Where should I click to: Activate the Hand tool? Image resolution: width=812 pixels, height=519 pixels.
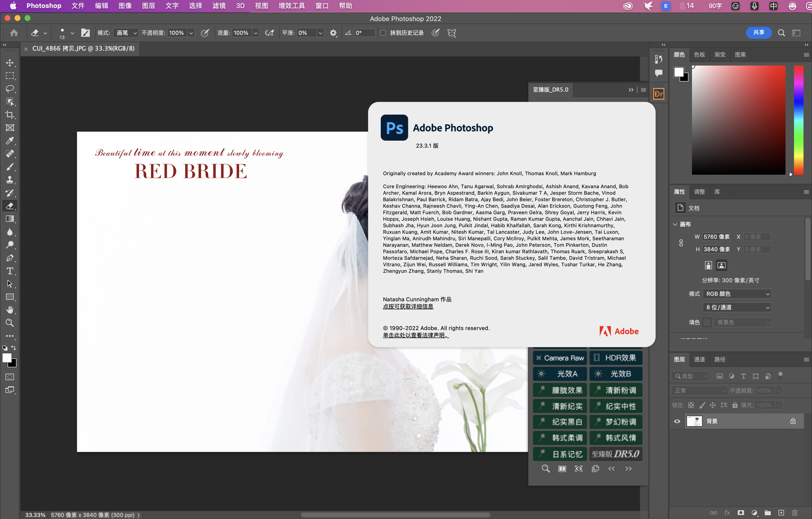pos(10,310)
